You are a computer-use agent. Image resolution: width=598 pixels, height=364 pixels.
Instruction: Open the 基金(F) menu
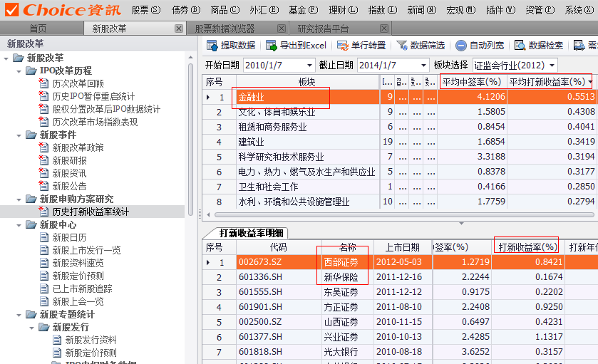point(303,10)
